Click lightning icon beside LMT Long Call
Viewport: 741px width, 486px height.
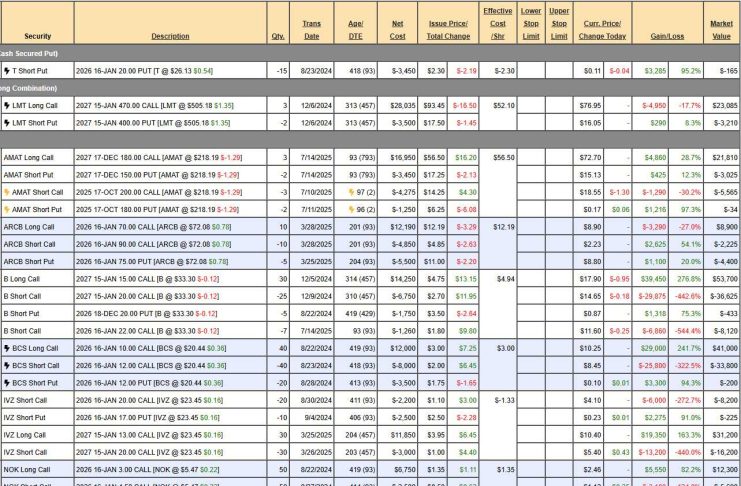7,105
